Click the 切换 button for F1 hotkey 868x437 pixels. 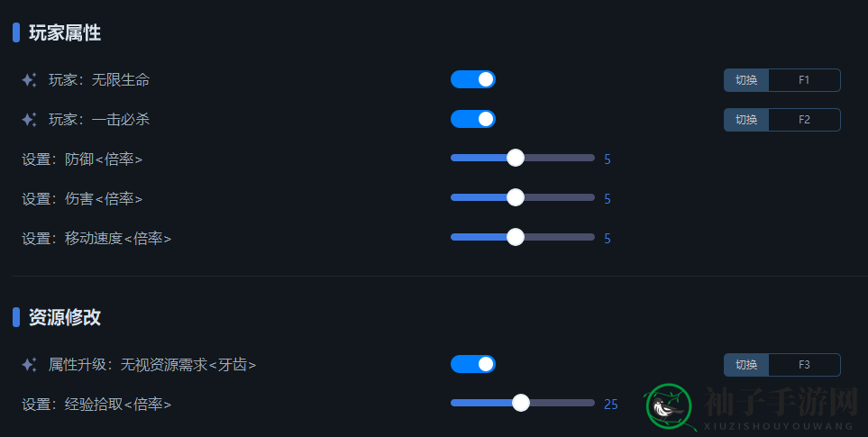click(746, 80)
